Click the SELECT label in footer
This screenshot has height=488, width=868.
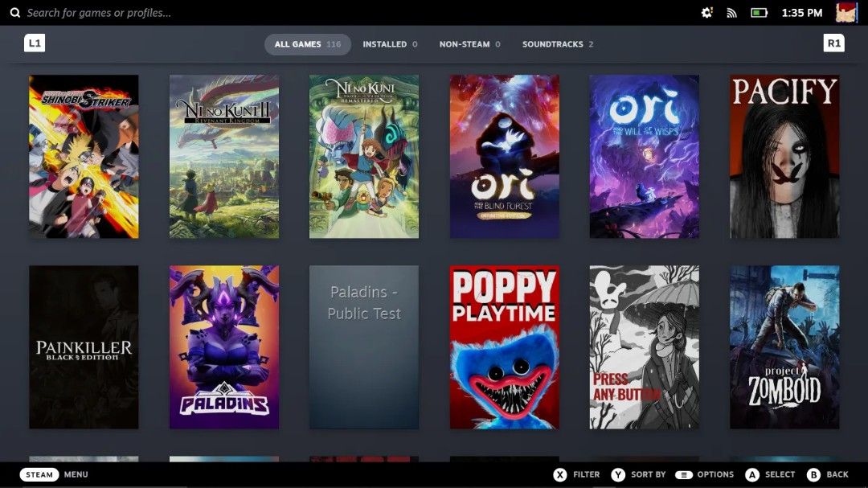[780, 474]
